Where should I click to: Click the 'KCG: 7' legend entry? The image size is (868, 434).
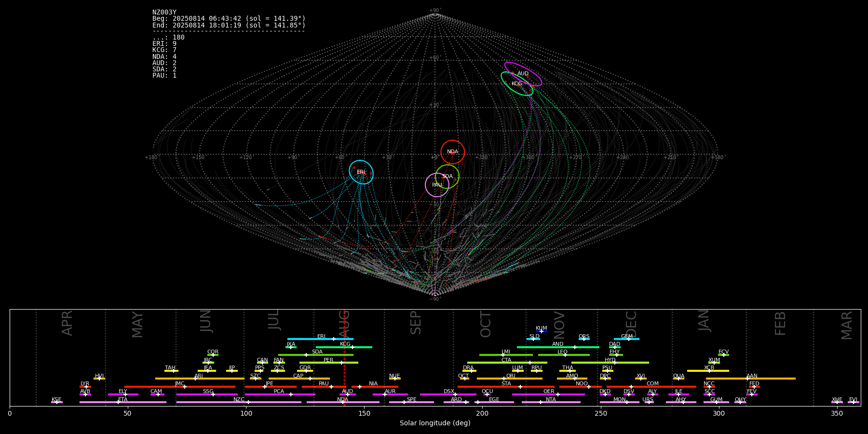pos(164,50)
